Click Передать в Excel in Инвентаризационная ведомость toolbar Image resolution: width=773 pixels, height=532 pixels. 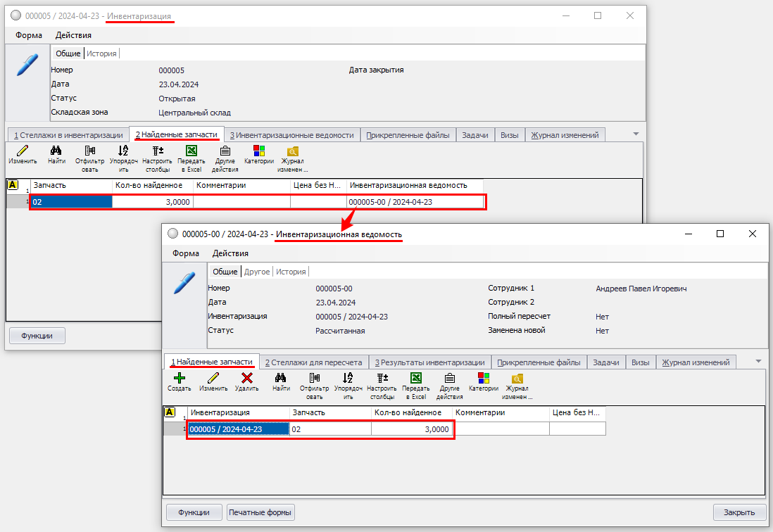click(x=415, y=382)
